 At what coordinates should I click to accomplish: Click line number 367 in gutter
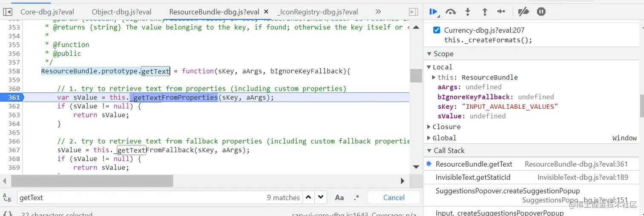[14, 150]
